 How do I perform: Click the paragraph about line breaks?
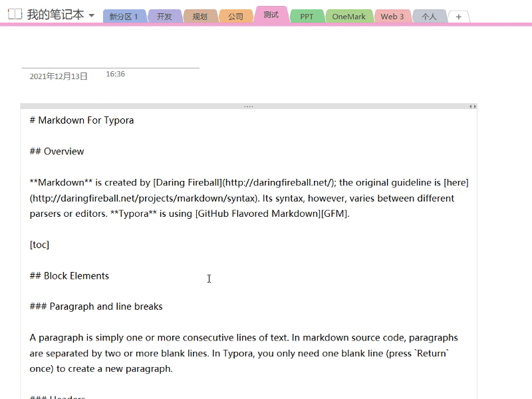(x=239, y=352)
